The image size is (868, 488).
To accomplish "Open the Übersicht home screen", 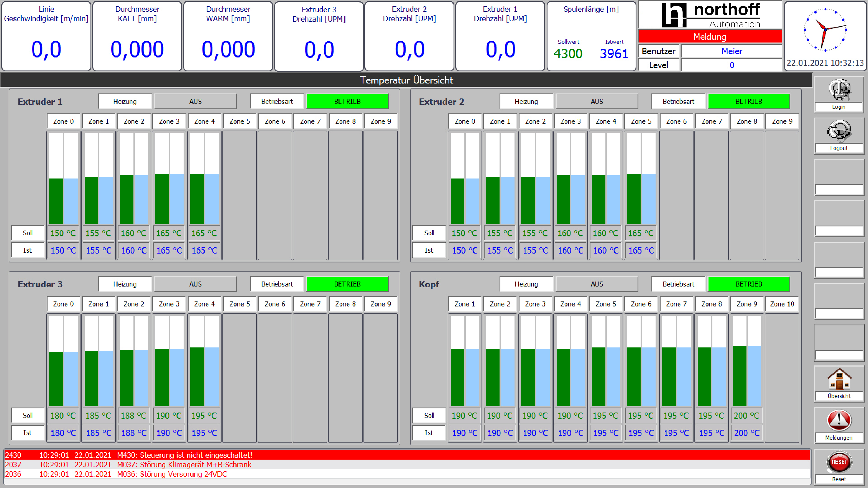I will [x=839, y=379].
